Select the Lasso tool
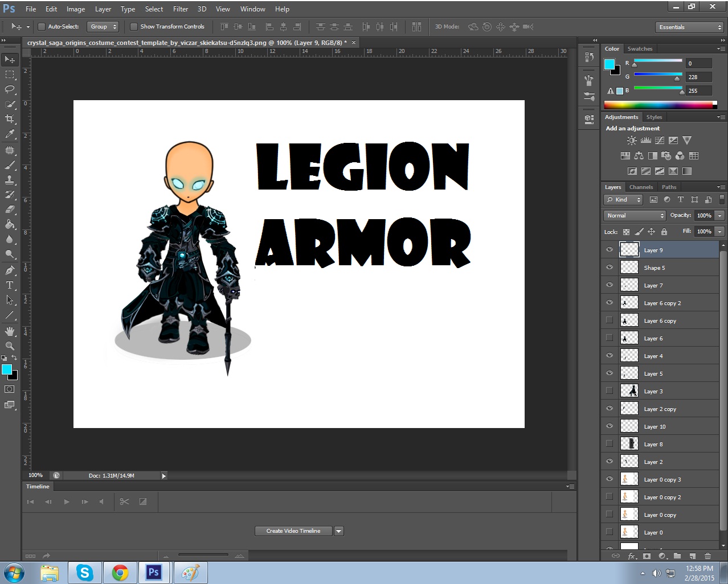The height and width of the screenshot is (584, 728). (10, 89)
